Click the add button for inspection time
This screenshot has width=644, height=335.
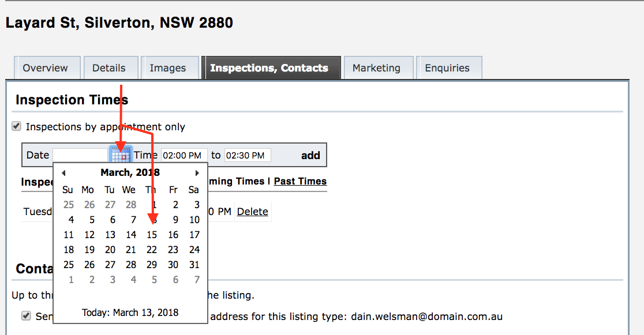(310, 155)
